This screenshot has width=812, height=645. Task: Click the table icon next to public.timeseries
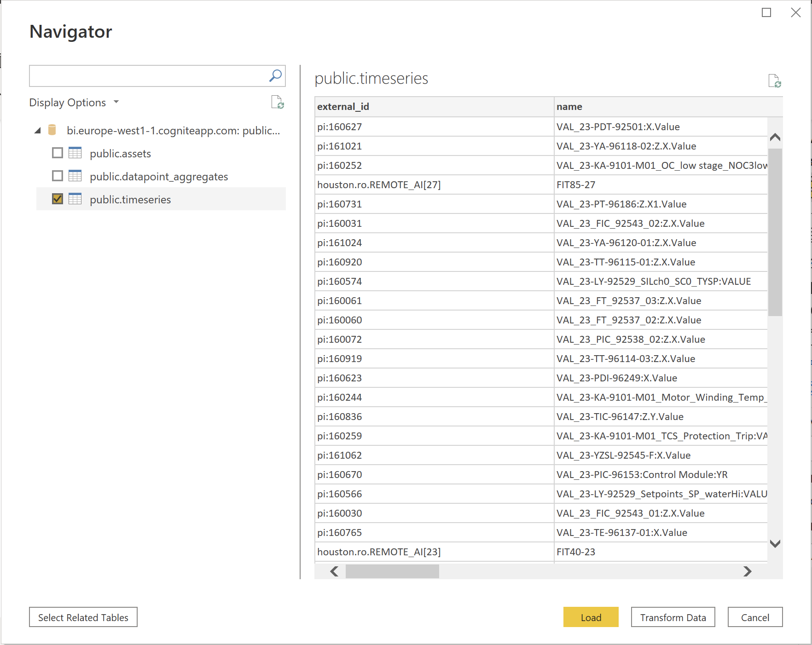tap(75, 199)
